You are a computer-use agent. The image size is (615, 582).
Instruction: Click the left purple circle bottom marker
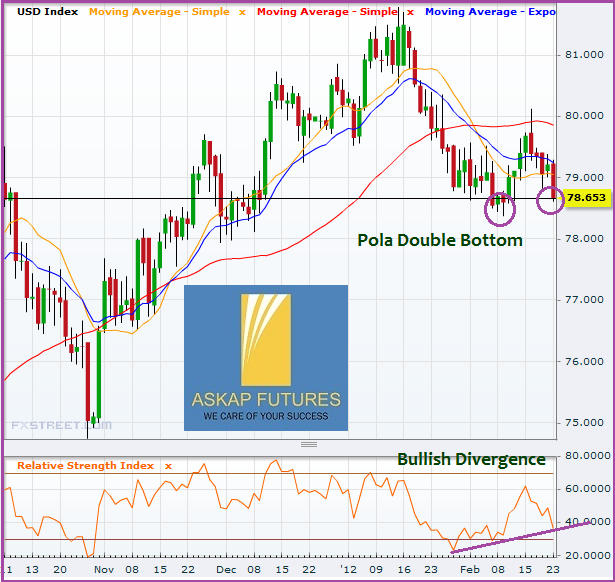(x=499, y=208)
